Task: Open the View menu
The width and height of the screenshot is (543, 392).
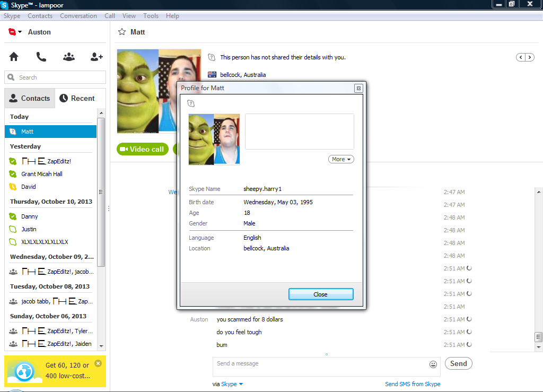Action: pos(129,16)
